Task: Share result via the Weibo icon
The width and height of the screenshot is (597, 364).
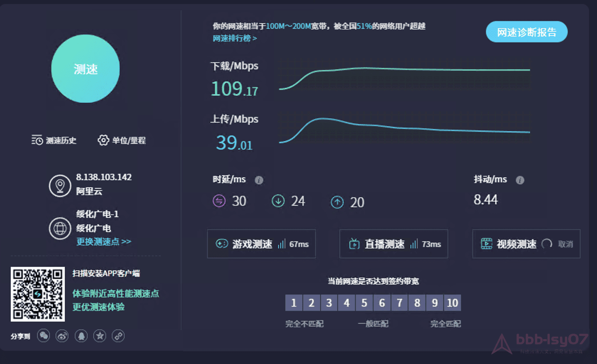Action: [62, 336]
